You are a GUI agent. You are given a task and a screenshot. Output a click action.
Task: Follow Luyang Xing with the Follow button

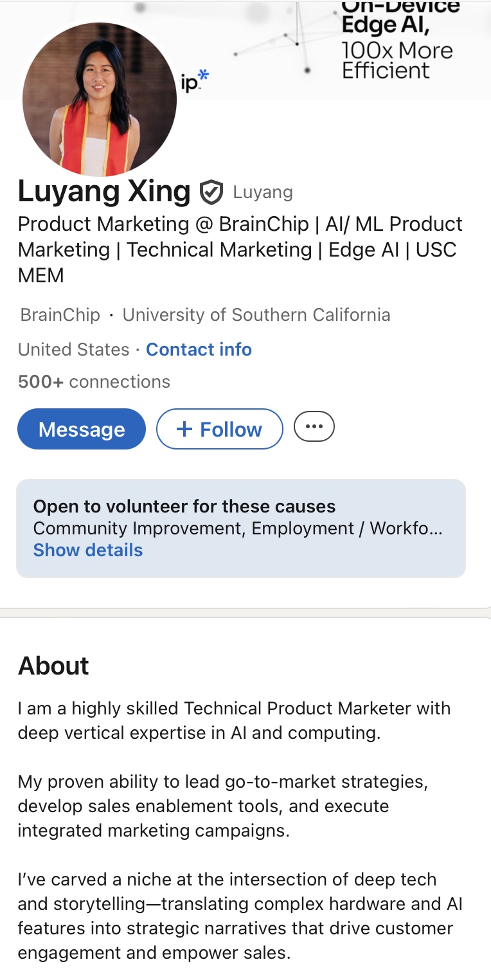[x=219, y=429]
